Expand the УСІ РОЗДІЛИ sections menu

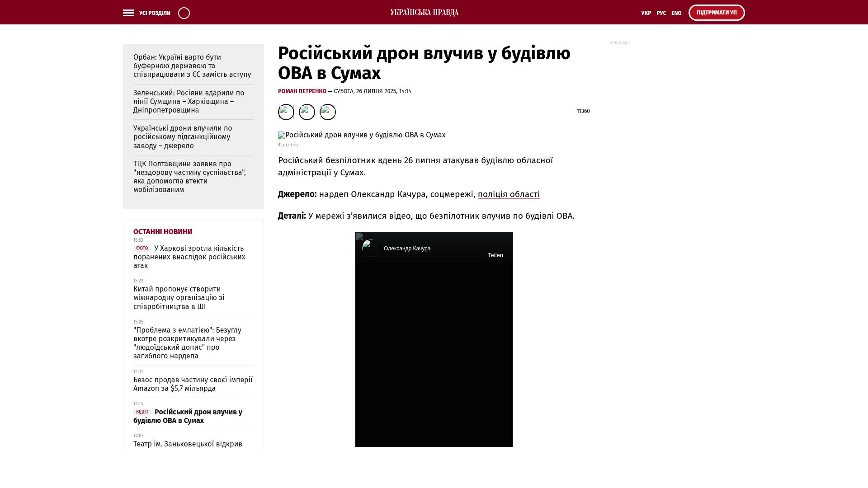[155, 13]
